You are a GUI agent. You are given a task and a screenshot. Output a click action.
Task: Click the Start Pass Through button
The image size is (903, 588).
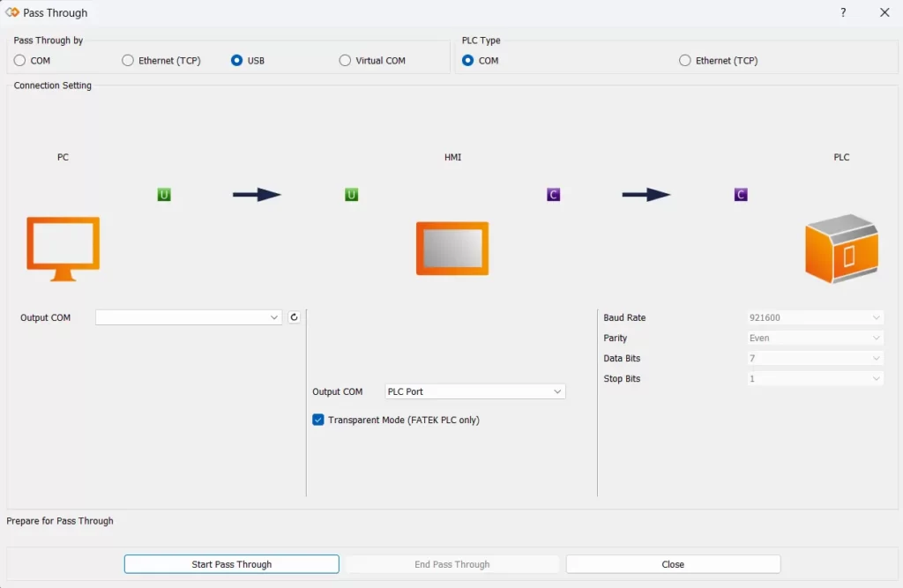(x=232, y=564)
